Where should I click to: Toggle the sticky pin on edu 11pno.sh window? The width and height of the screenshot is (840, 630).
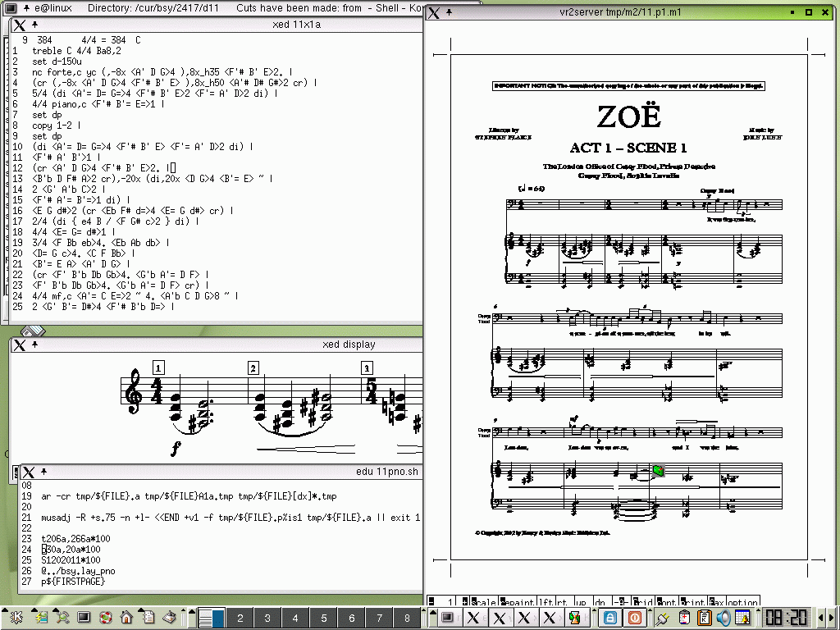point(44,472)
